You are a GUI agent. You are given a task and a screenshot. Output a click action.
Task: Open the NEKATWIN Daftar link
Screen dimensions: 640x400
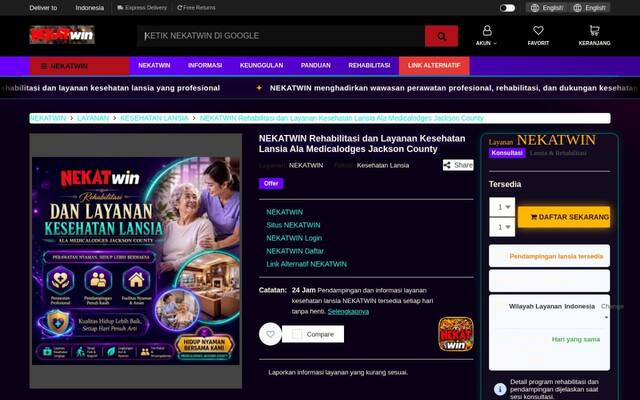(x=295, y=251)
